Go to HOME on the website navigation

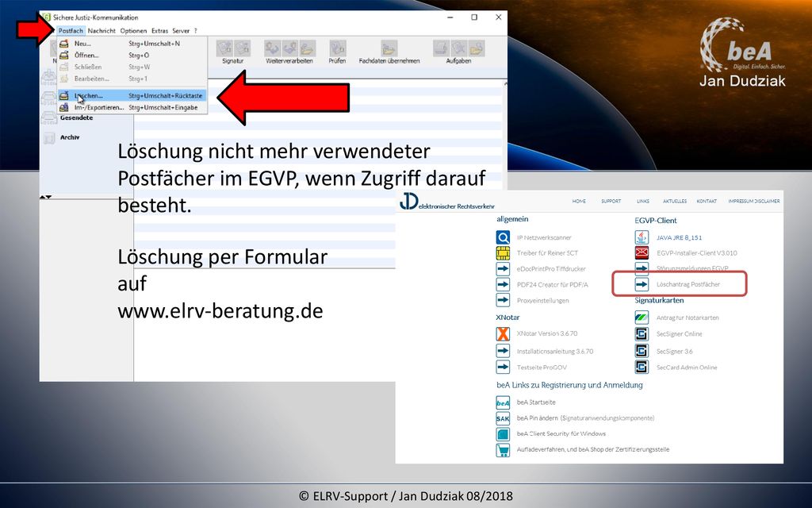coord(579,201)
